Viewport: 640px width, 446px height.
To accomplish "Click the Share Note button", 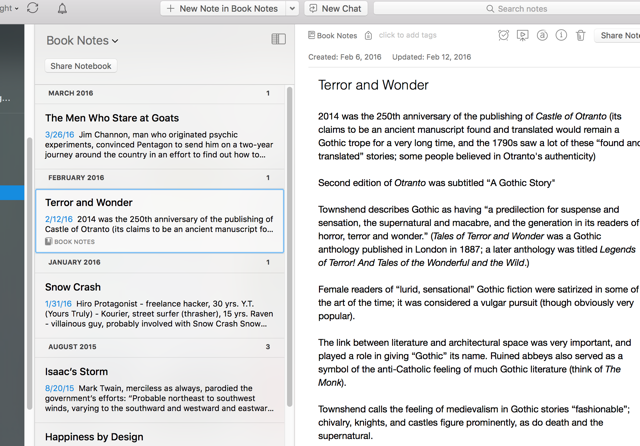I will tap(617, 36).
